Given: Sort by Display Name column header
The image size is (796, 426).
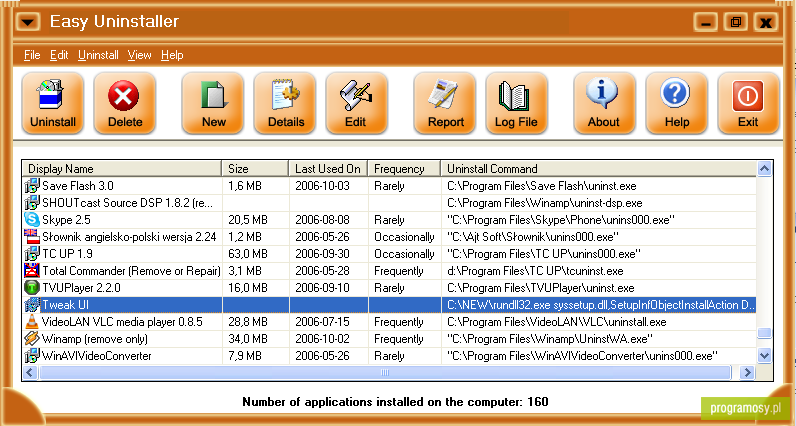Looking at the screenshot, I should (x=122, y=169).
